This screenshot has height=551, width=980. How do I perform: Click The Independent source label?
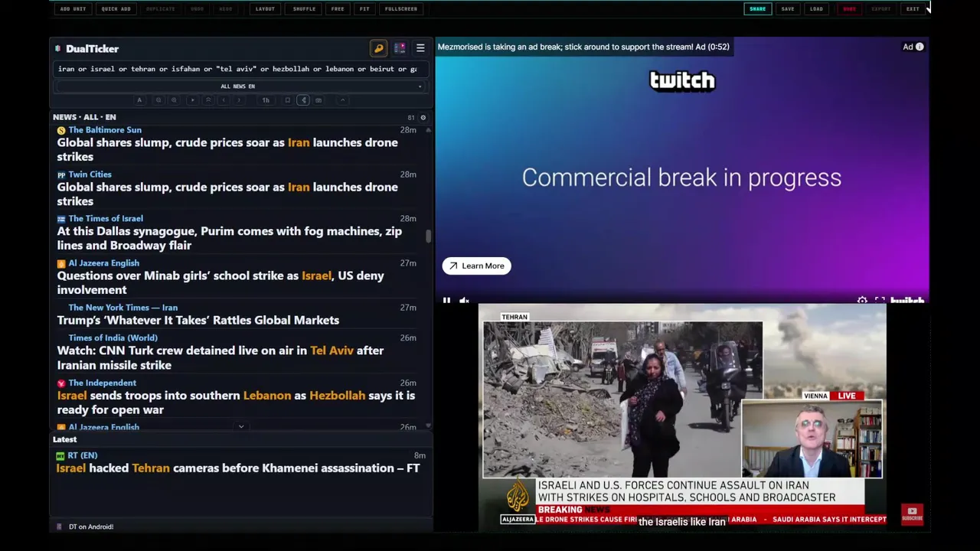pyautogui.click(x=102, y=383)
